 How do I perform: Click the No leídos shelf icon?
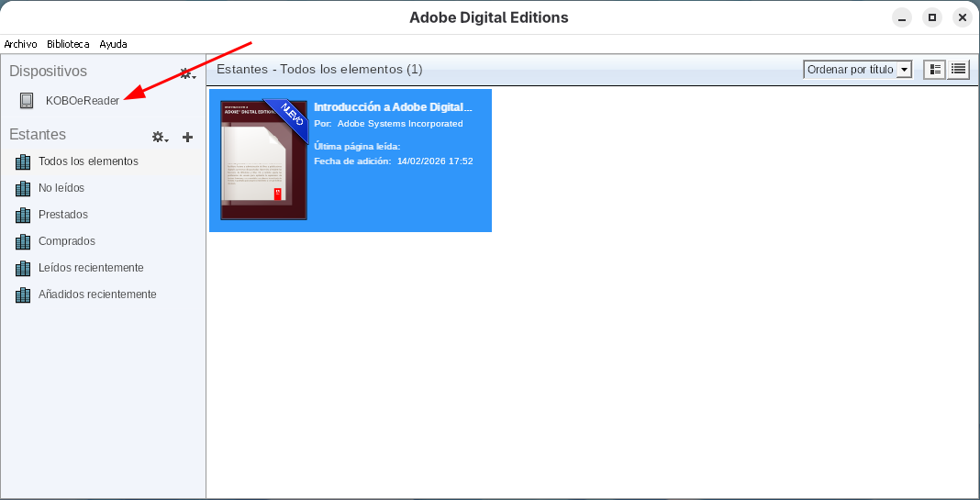[x=24, y=188]
